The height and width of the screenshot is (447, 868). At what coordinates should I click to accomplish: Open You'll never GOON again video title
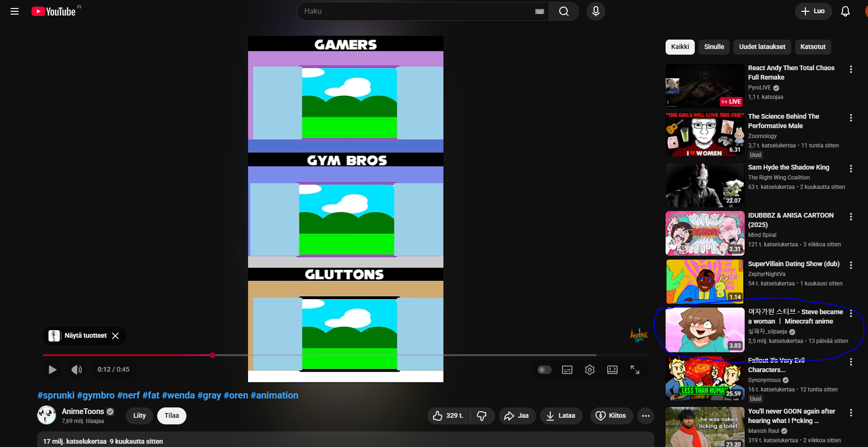(x=792, y=416)
